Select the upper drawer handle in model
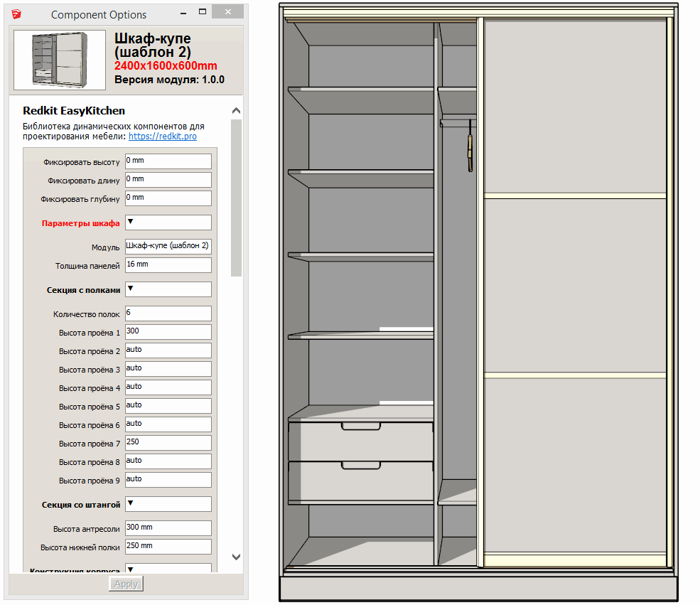700x605 pixels. (x=361, y=427)
